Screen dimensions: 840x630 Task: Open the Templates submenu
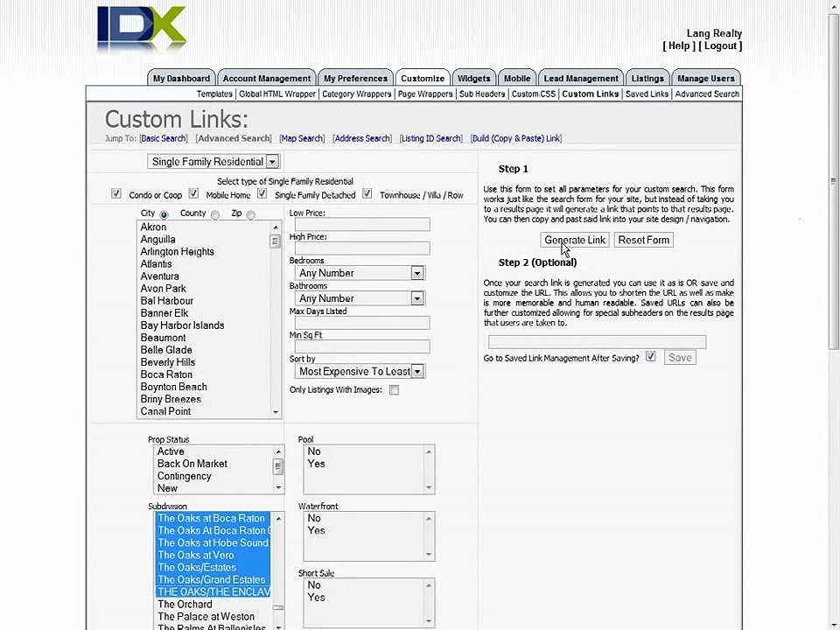pyautogui.click(x=214, y=94)
